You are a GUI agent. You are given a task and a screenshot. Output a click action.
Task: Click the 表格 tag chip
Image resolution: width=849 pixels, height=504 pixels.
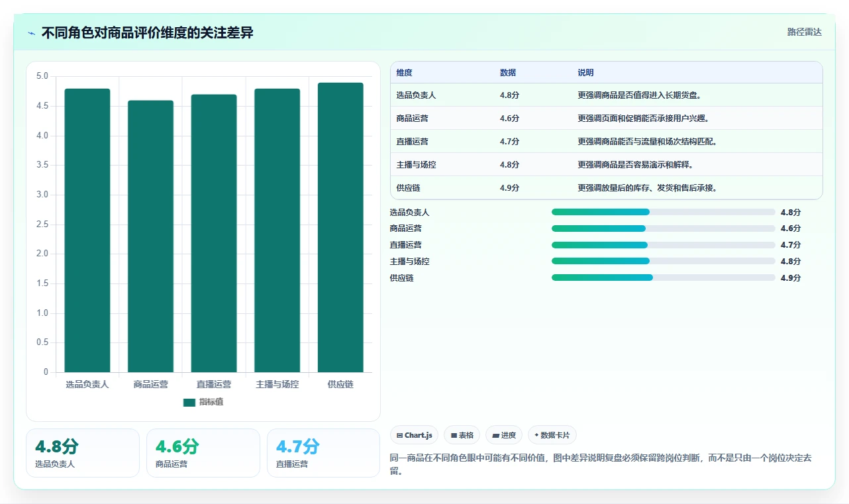[x=462, y=435]
